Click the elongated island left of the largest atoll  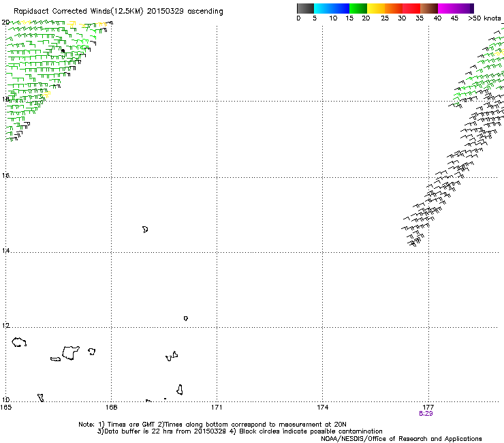[56, 359]
